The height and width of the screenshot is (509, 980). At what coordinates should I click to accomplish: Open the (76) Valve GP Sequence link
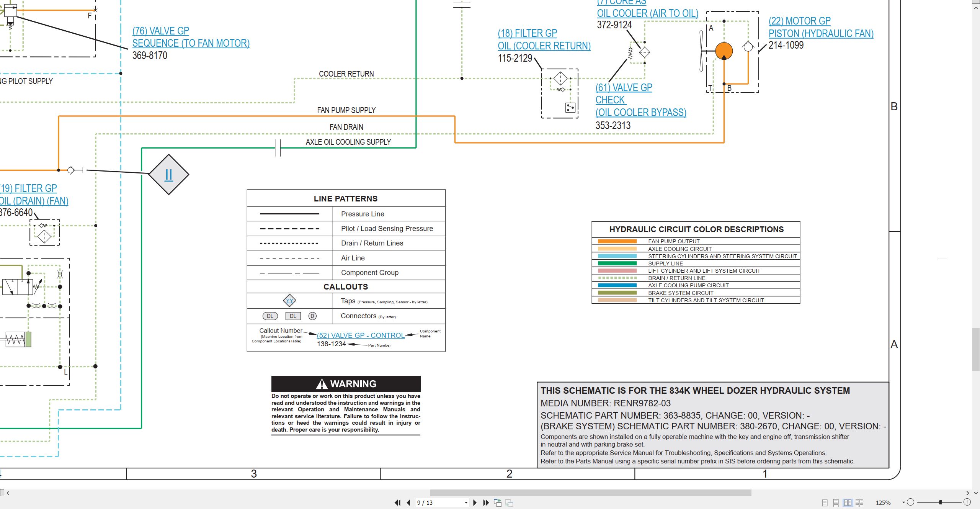[x=191, y=37]
